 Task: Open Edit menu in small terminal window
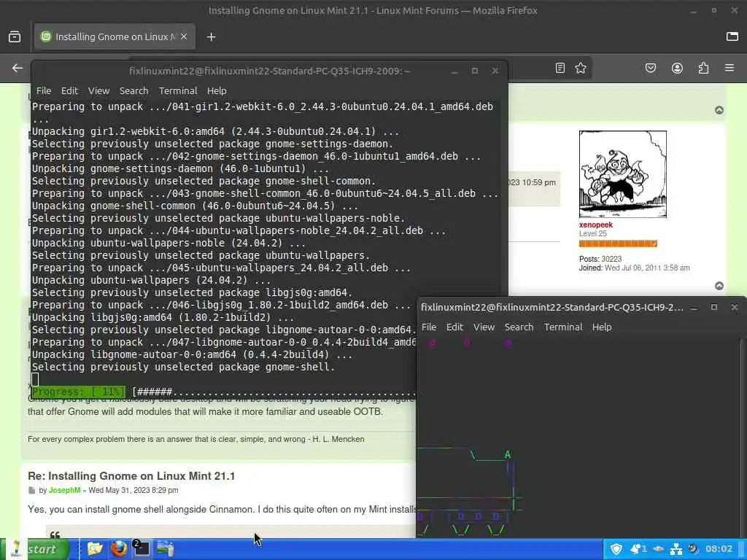point(454,327)
